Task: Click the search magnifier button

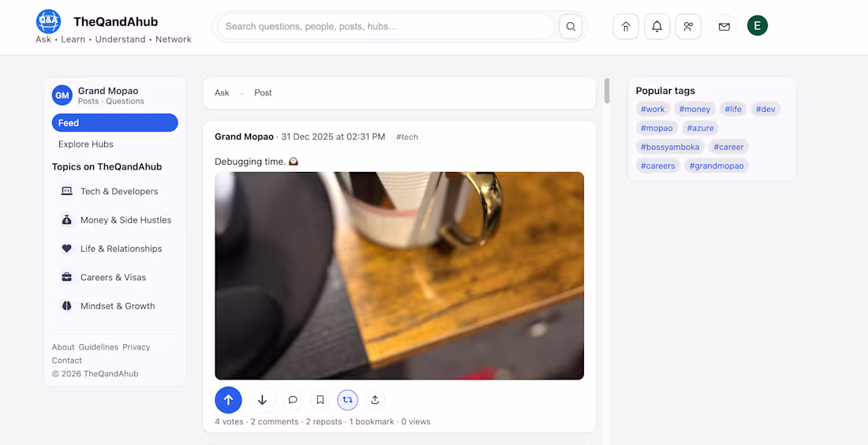Action: point(571,27)
